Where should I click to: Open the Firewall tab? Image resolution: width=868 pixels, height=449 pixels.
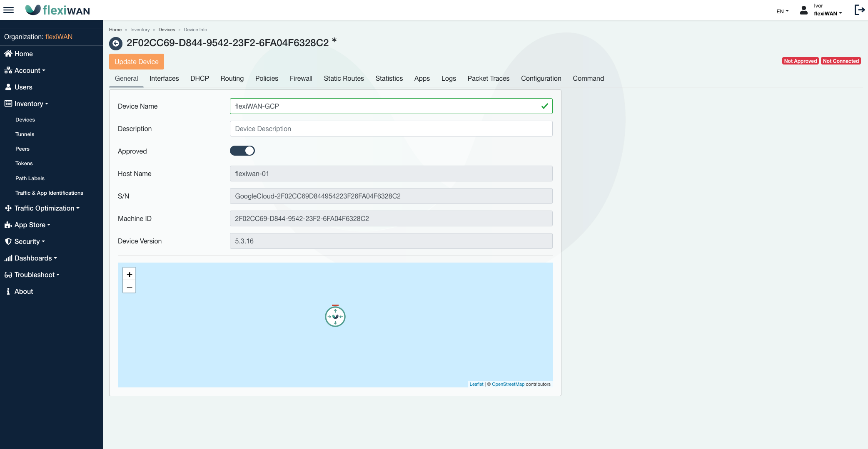301,78
